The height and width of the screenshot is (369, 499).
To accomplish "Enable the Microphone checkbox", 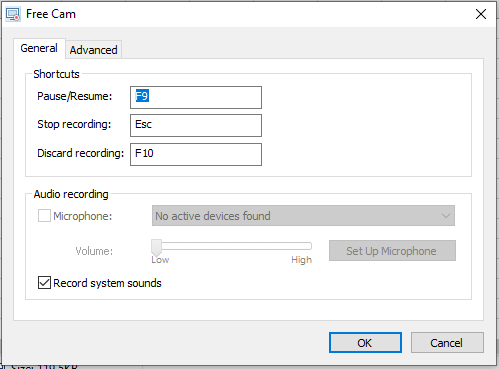I will [x=44, y=216].
